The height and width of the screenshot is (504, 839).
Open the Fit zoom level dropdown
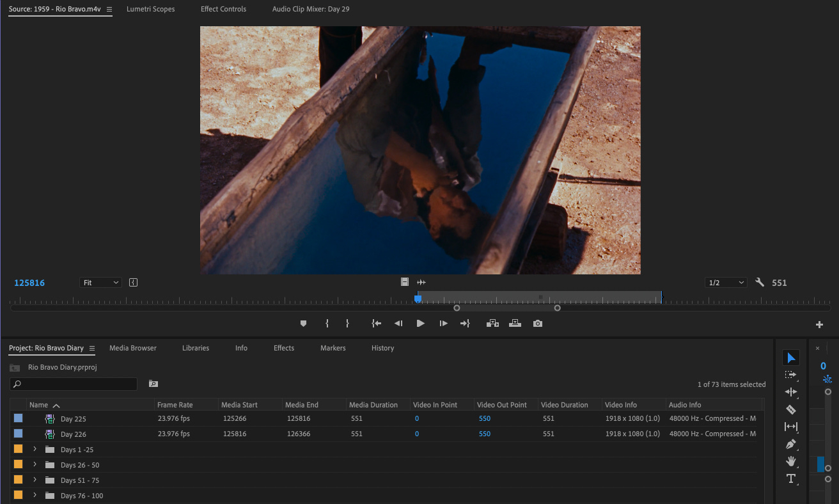coord(100,282)
